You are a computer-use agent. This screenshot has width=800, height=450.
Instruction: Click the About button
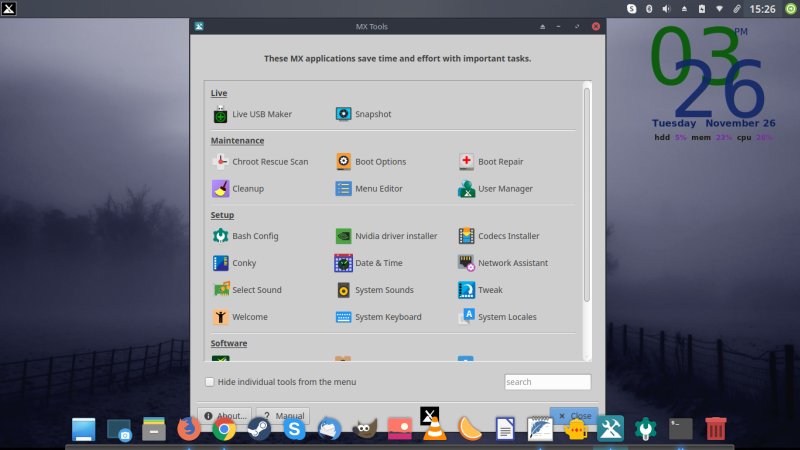tap(224, 416)
